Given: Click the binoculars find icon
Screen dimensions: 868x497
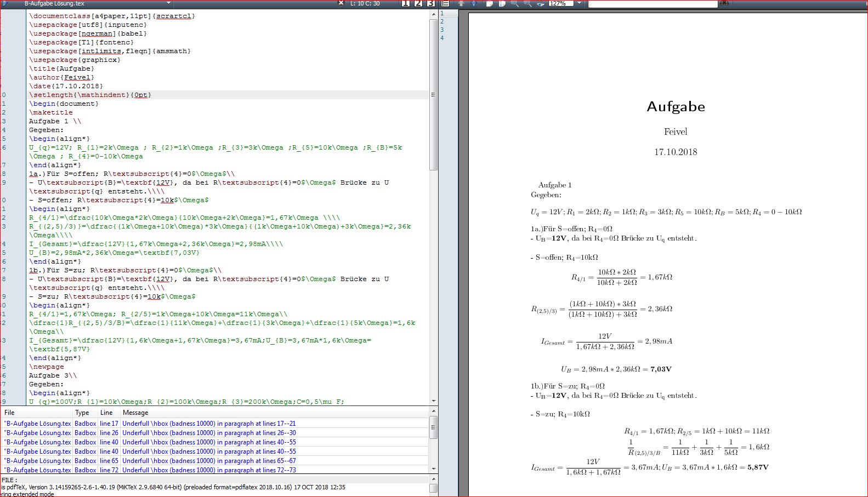Looking at the screenshot, I should (724, 3).
